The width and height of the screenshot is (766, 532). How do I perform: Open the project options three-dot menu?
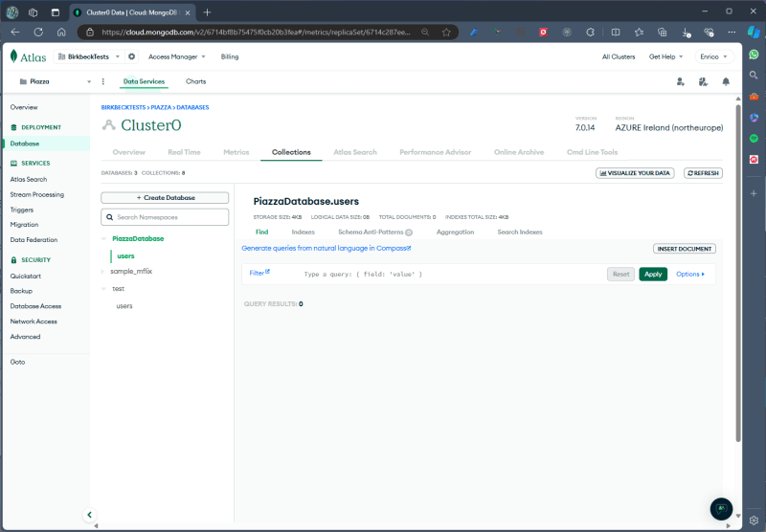pos(102,81)
